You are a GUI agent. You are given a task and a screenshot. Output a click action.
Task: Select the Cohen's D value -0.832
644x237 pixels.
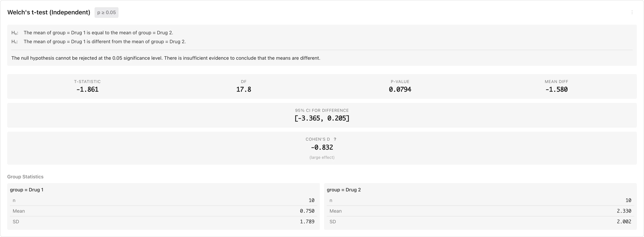tap(322, 147)
